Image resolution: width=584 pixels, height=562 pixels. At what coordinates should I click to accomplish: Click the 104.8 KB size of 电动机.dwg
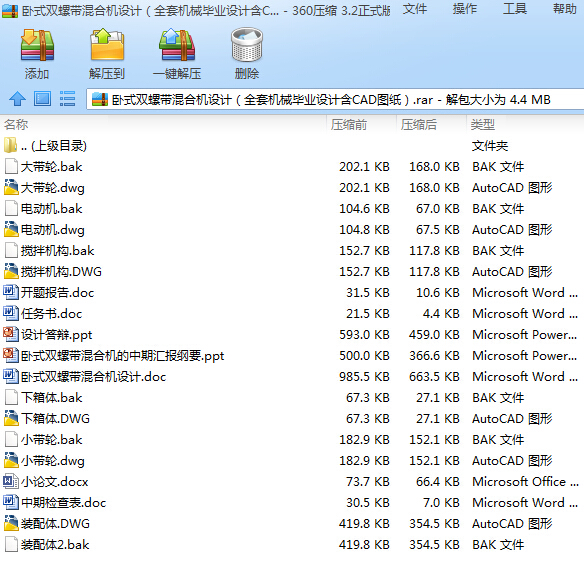point(364,229)
